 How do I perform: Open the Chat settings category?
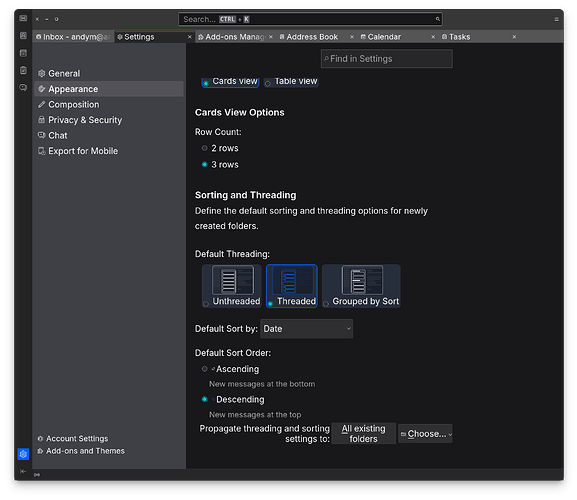pyautogui.click(x=109, y=135)
